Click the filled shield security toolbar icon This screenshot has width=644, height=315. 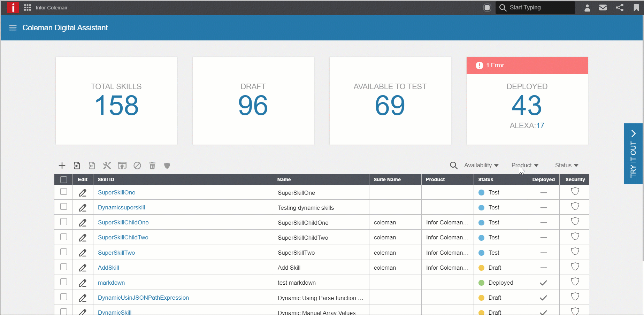tap(167, 166)
